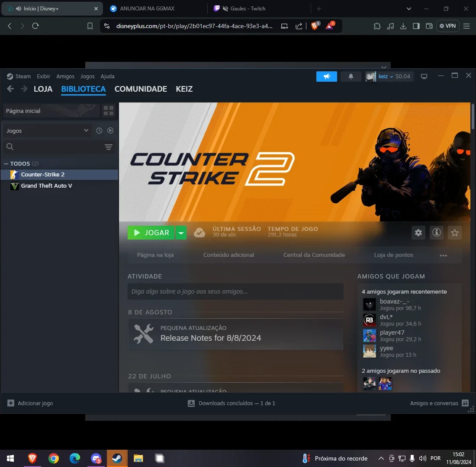Toggle browser sidebar panel
The image size is (476, 467).
pos(416,26)
